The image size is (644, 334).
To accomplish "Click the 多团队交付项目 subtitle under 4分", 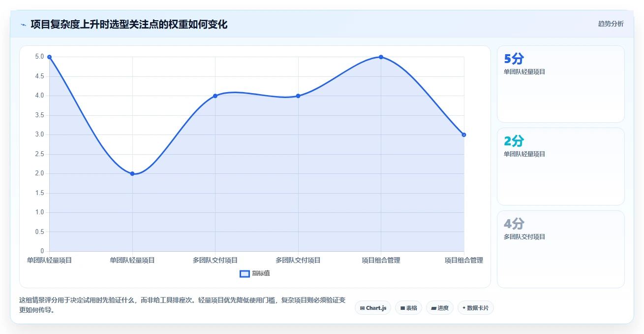I will [524, 237].
